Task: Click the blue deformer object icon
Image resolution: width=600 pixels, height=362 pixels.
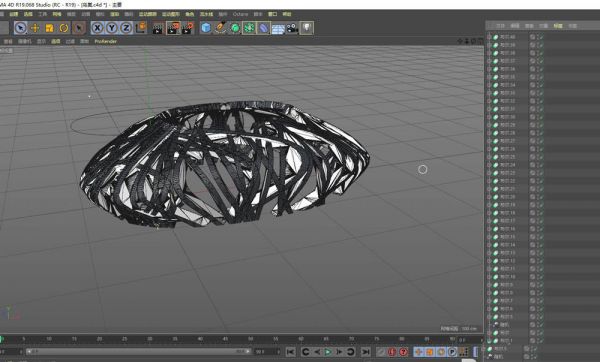Action: pos(264,28)
